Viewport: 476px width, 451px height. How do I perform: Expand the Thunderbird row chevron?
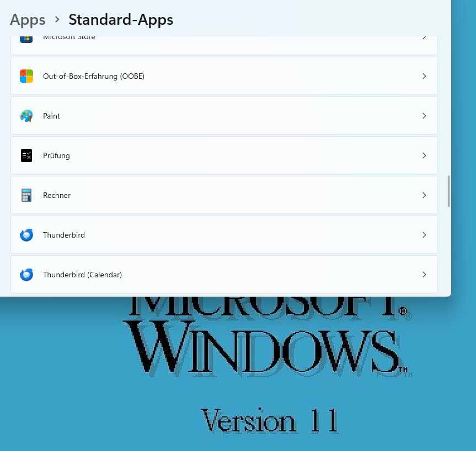[x=424, y=235]
